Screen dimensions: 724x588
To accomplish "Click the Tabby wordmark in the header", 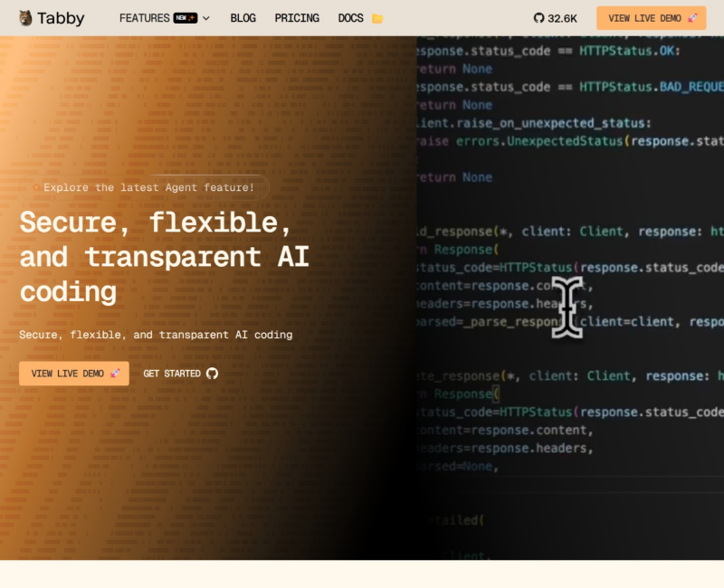I will pyautogui.click(x=62, y=18).
